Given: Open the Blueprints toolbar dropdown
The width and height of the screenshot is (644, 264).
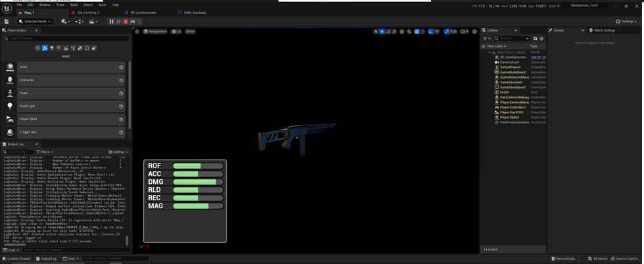Looking at the screenshot, I should pos(80,22).
